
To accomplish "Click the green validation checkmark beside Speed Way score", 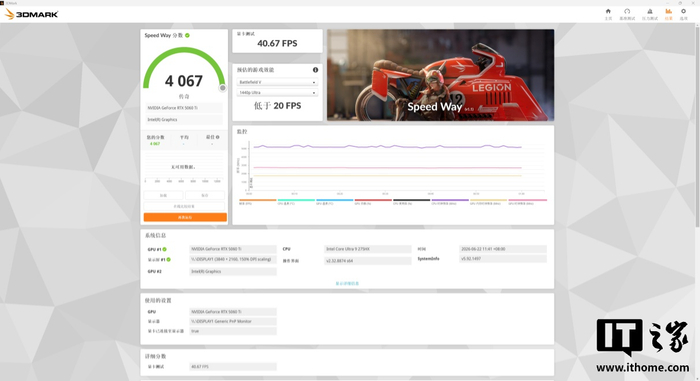I will pos(188,35).
